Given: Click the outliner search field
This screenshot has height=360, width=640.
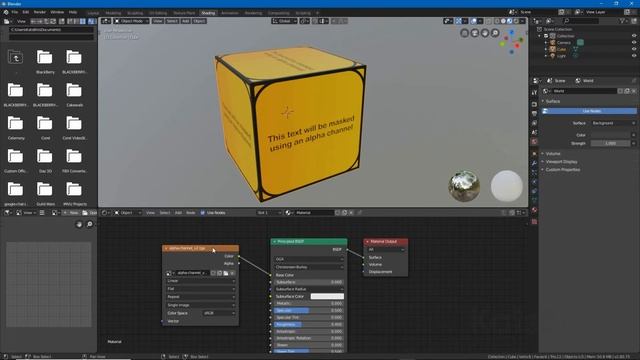Looking at the screenshot, I should pos(581,21).
